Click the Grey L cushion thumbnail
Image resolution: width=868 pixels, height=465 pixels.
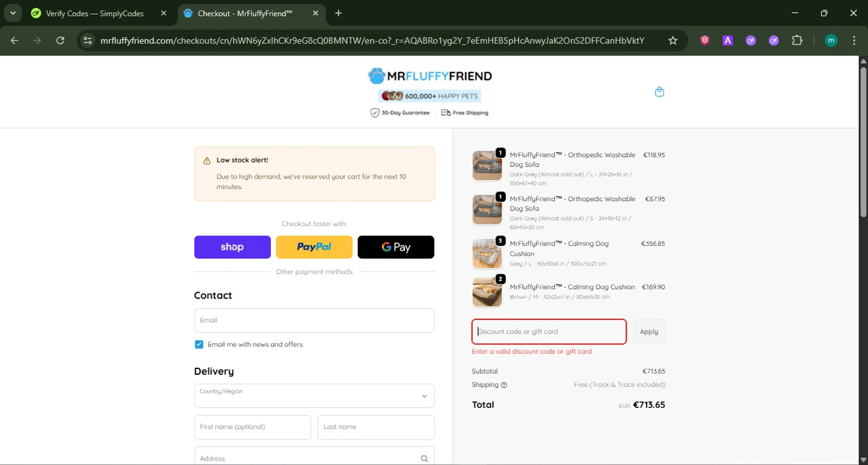pos(487,253)
